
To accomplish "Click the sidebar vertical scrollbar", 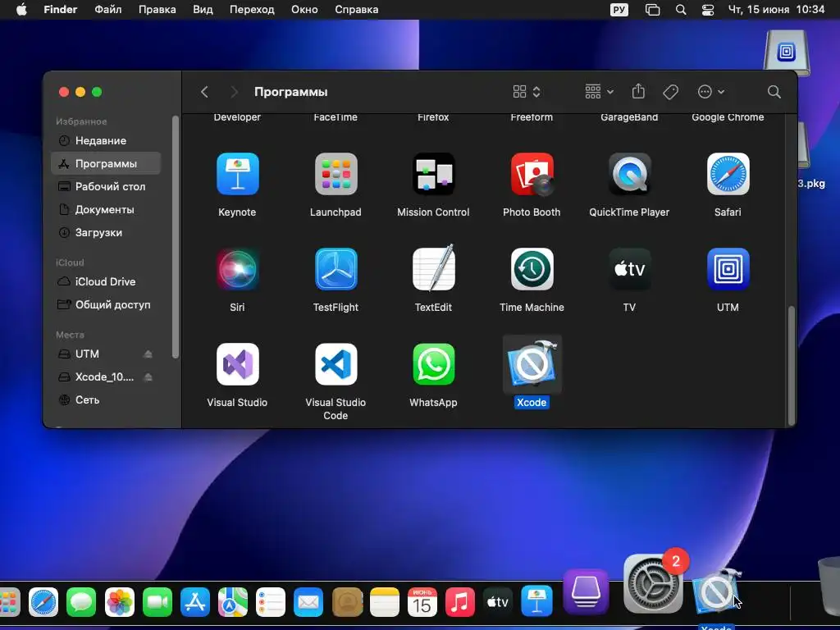I will [175, 237].
